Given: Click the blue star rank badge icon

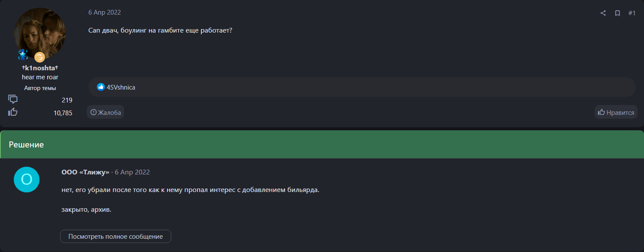Looking at the screenshot, I should pos(23,54).
